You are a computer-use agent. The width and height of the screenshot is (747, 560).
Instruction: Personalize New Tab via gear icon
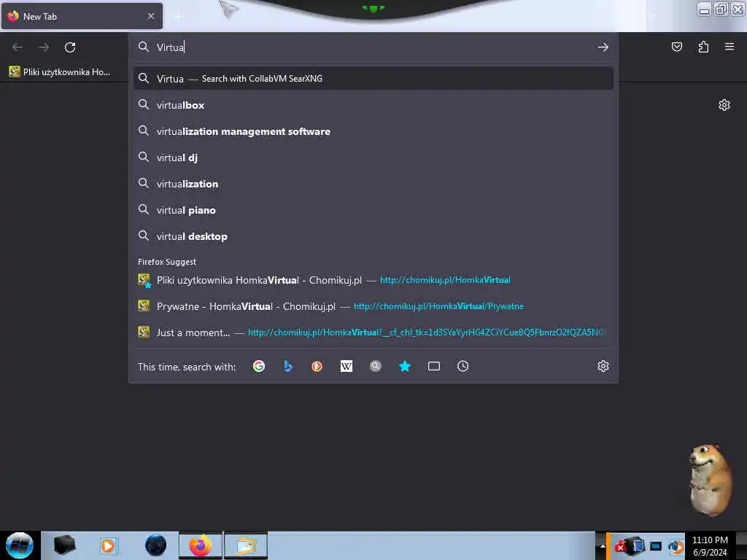coord(724,105)
